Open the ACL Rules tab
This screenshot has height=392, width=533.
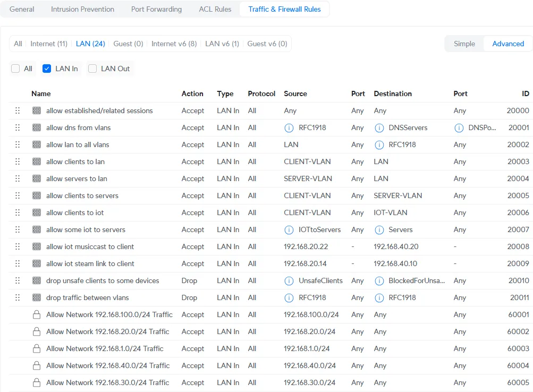point(215,9)
